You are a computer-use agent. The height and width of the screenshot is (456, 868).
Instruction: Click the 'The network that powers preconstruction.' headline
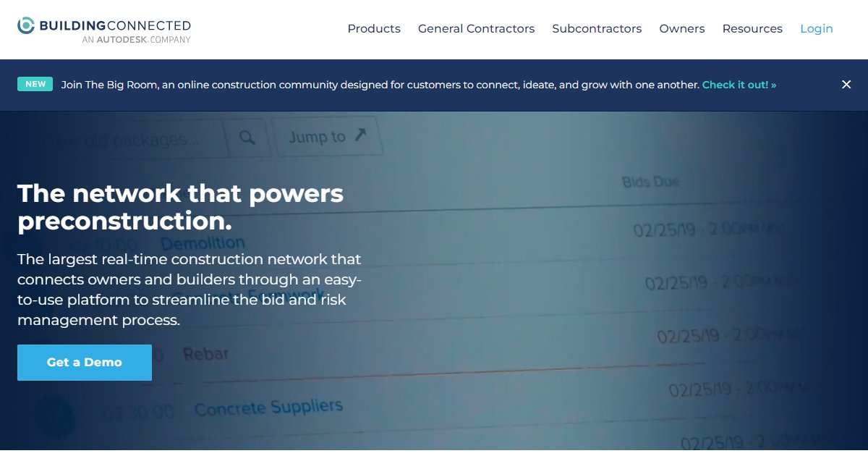pyautogui.click(x=181, y=207)
